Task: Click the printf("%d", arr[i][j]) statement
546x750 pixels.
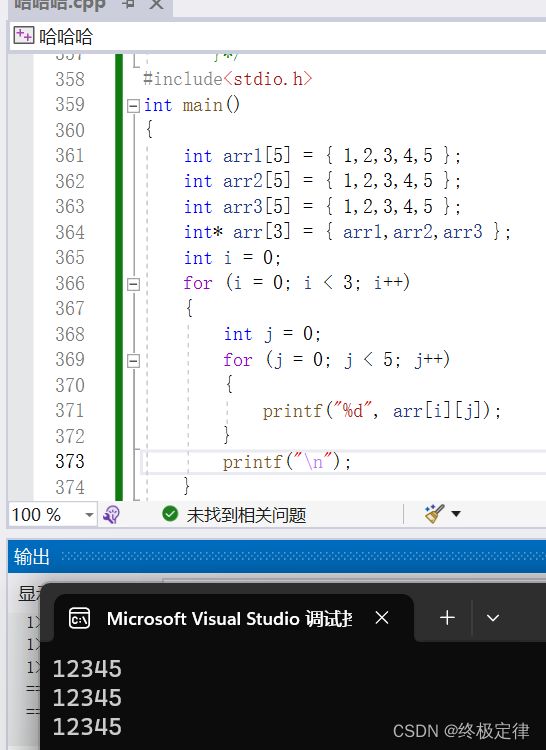Action: [382, 411]
